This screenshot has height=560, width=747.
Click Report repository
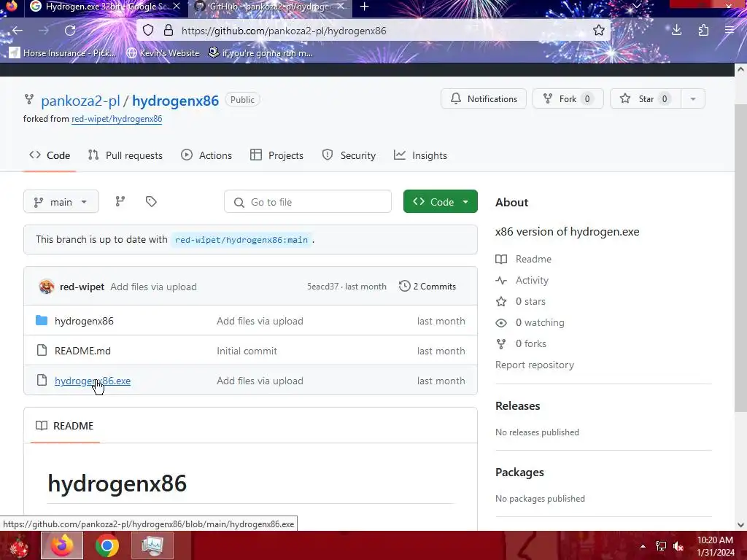pos(535,365)
